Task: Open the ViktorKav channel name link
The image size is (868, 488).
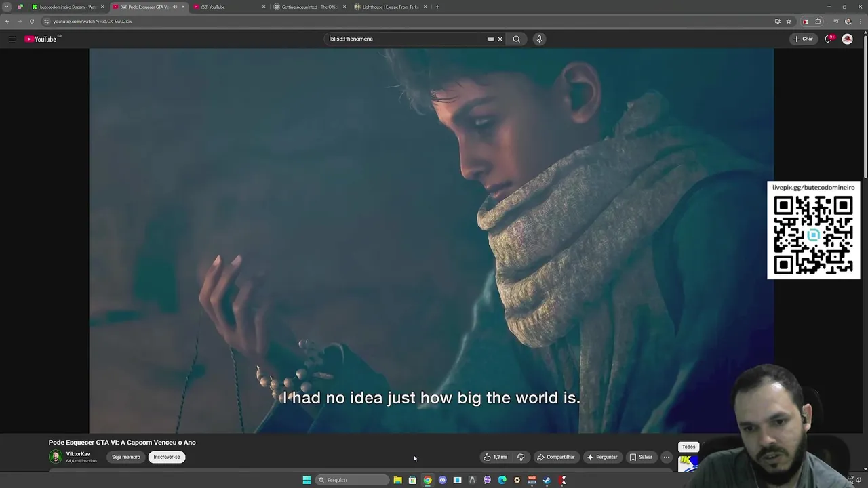Action: pos(78,454)
